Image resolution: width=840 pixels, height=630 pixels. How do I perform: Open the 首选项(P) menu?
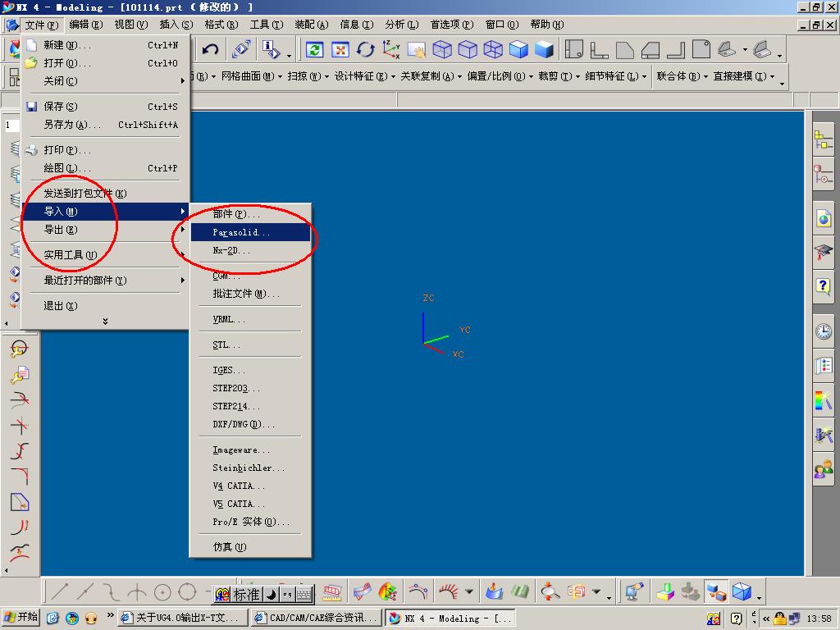point(452,24)
